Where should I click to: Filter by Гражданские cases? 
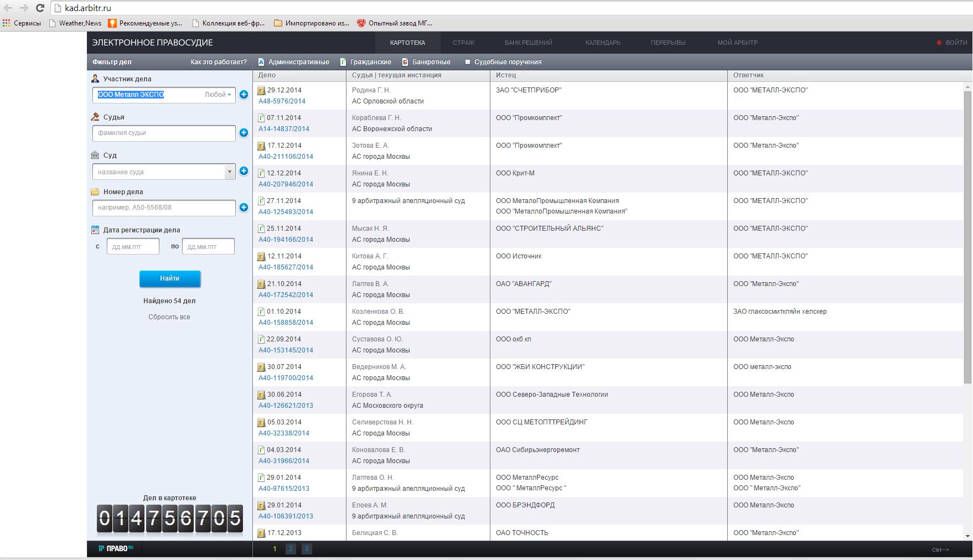coord(366,62)
